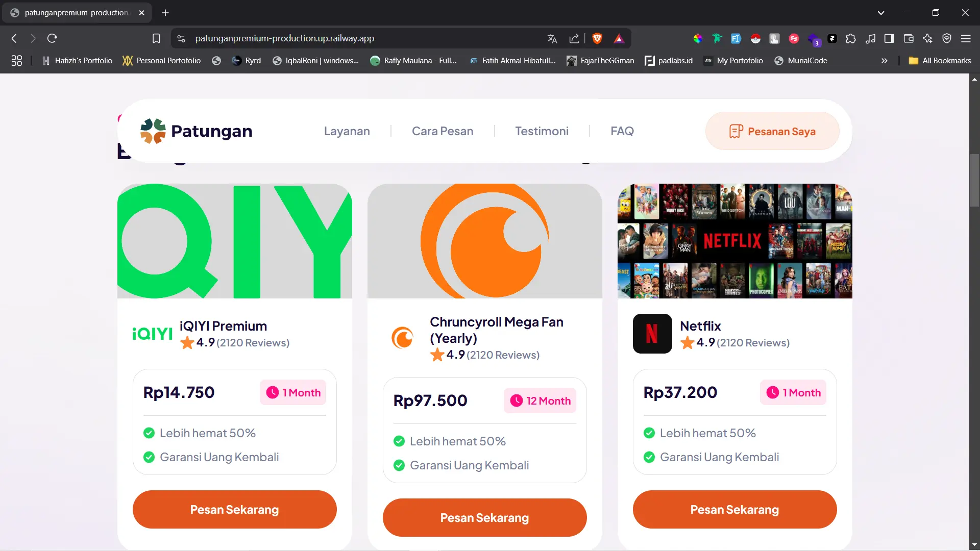Open padlabs.id bookmark
This screenshot has width=980, height=551.
coord(669,61)
